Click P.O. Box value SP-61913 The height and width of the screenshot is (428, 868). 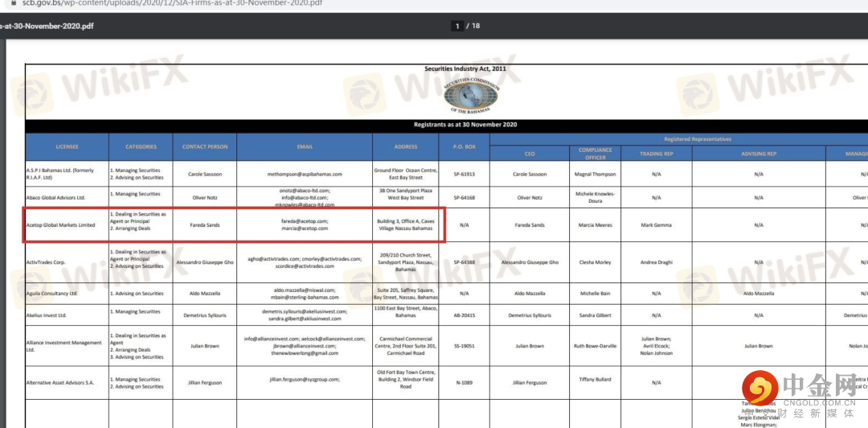(x=464, y=174)
